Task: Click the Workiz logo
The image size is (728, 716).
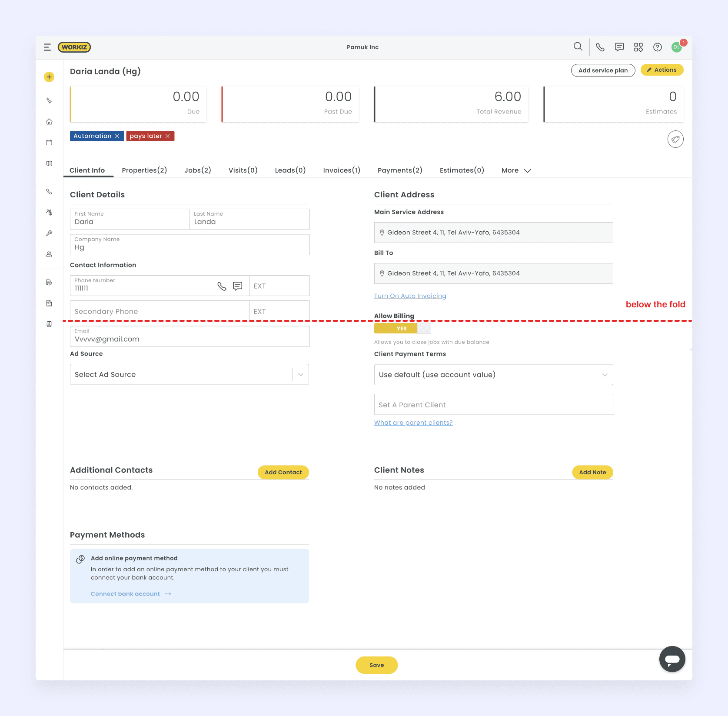Action: click(x=74, y=47)
